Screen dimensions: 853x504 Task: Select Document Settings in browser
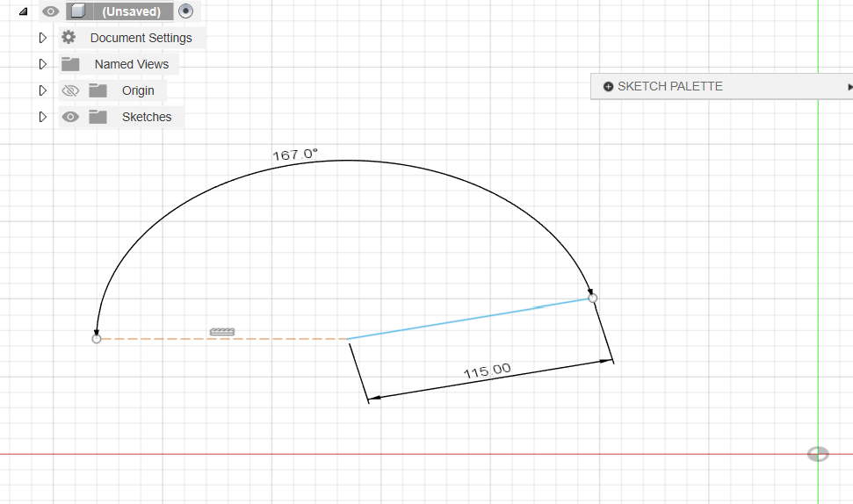tap(141, 38)
